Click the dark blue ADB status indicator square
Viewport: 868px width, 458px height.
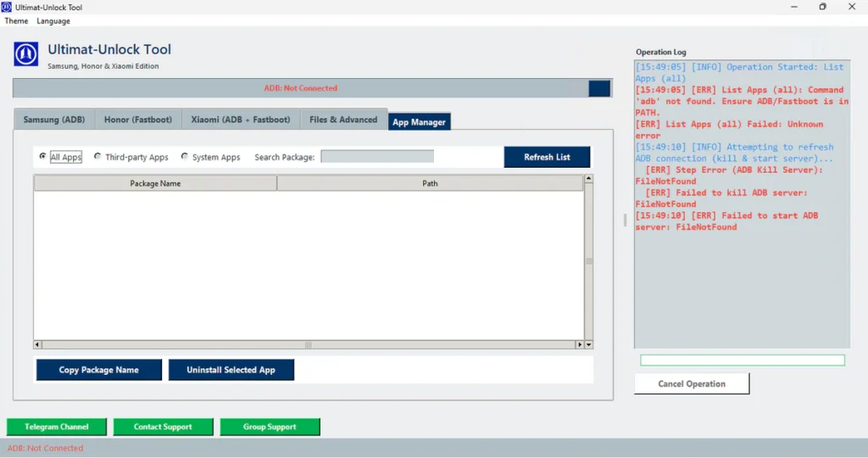(x=599, y=88)
